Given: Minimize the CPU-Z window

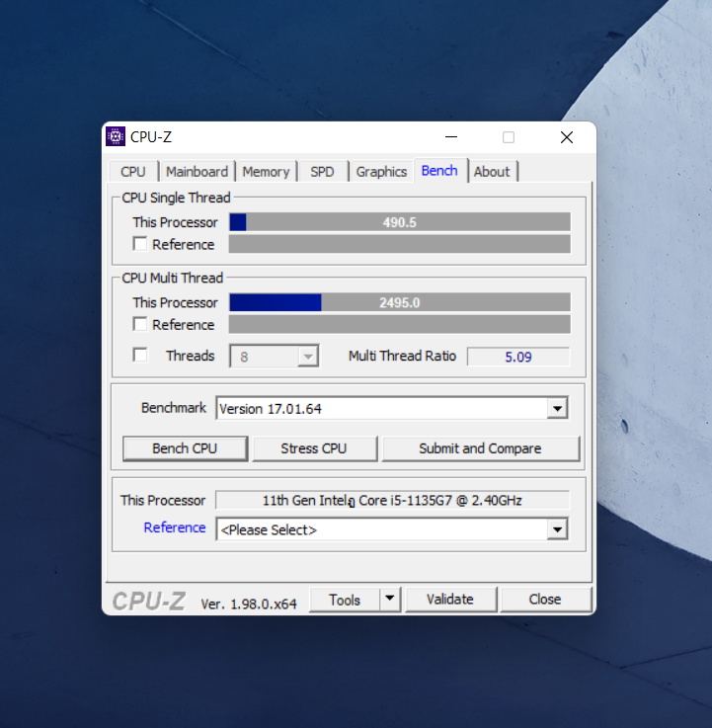Looking at the screenshot, I should pyautogui.click(x=451, y=137).
